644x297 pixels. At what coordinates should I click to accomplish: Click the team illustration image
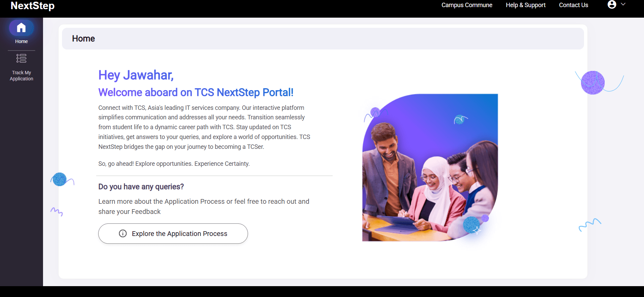[x=430, y=167]
